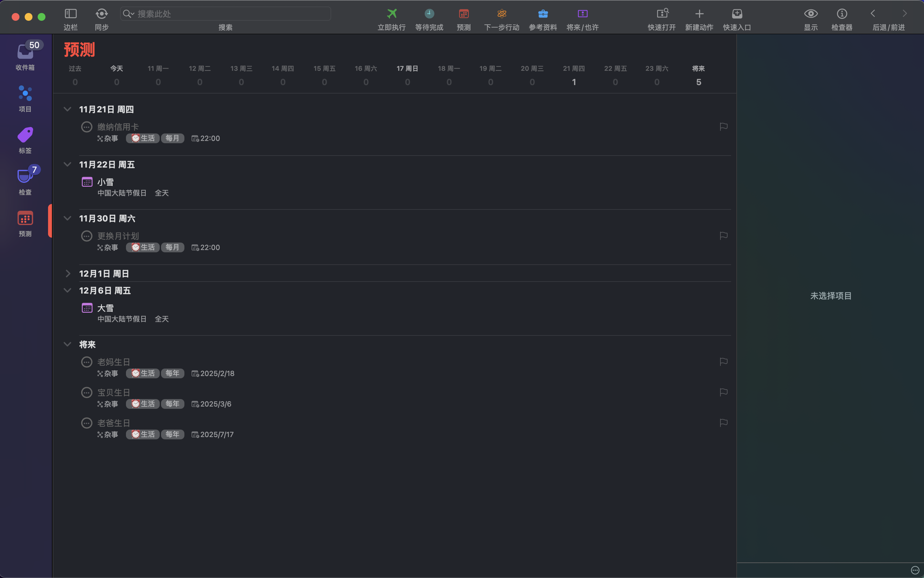Screen dimensions: 924x578
Task: Open the 立即执行 perspective
Action: pyautogui.click(x=392, y=14)
